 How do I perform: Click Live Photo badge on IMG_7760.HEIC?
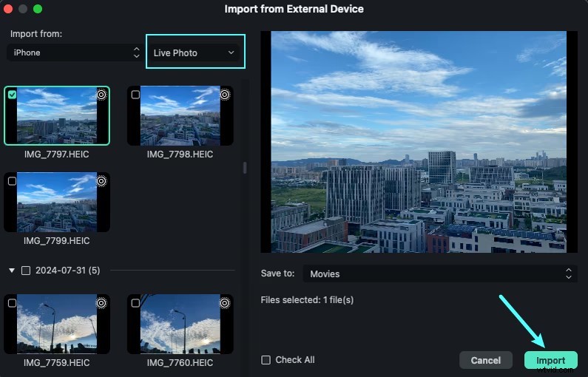pos(225,303)
